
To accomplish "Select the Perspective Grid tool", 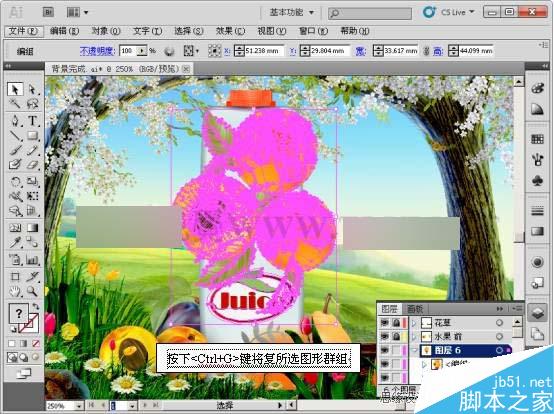I will (x=33, y=211).
